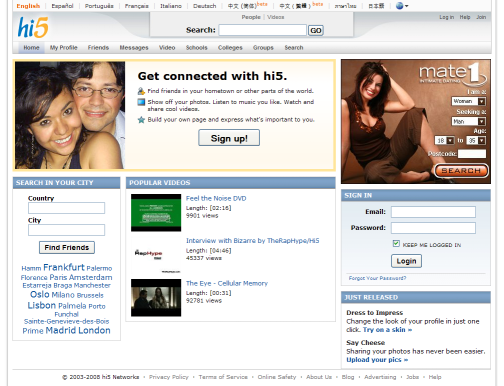Click the photos bullet icon

pyautogui.click(x=141, y=102)
